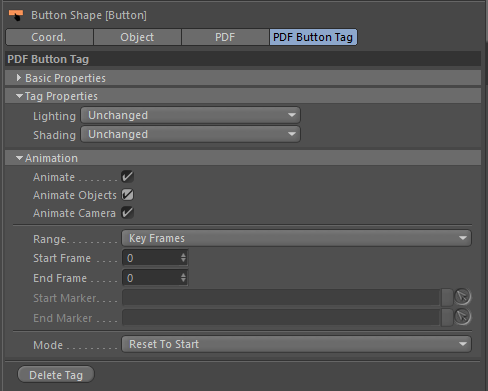The width and height of the screenshot is (488, 391).
Task: Click the Shading label
Action: [54, 135]
